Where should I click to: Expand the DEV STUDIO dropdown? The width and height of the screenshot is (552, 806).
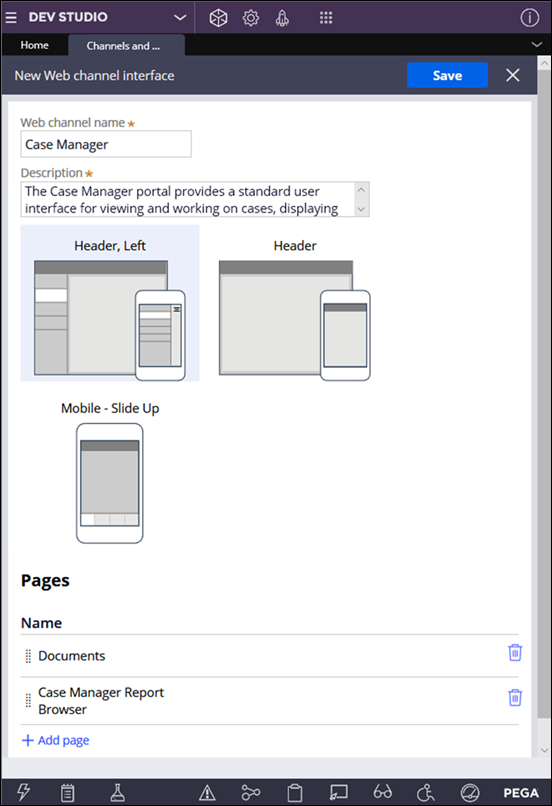pos(179,17)
